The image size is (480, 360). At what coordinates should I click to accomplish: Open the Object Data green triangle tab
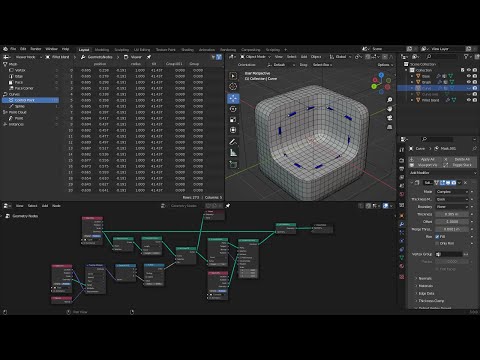click(402, 258)
